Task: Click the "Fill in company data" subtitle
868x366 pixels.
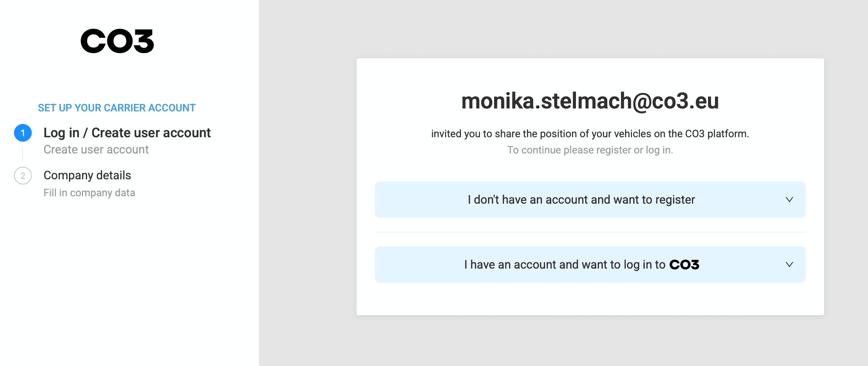Action: (89, 193)
